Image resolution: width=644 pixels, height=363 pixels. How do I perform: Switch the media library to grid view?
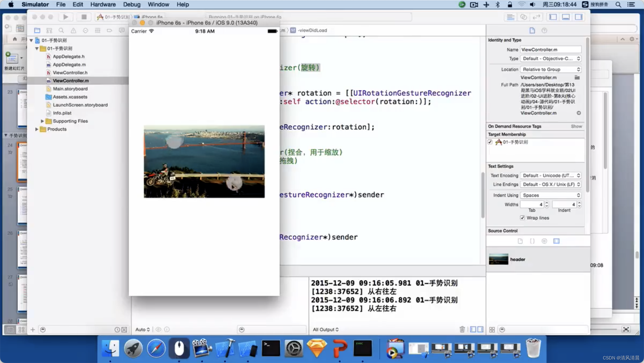pyautogui.click(x=492, y=329)
